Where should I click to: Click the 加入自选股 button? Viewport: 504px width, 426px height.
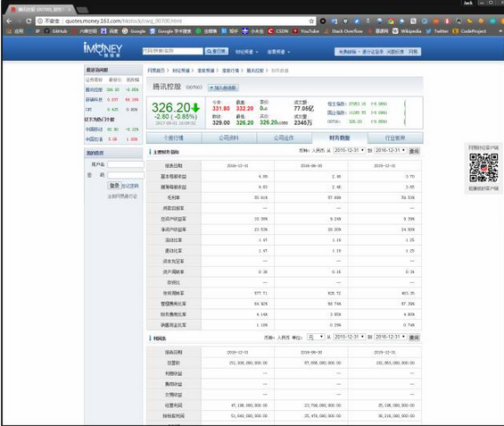(x=223, y=88)
